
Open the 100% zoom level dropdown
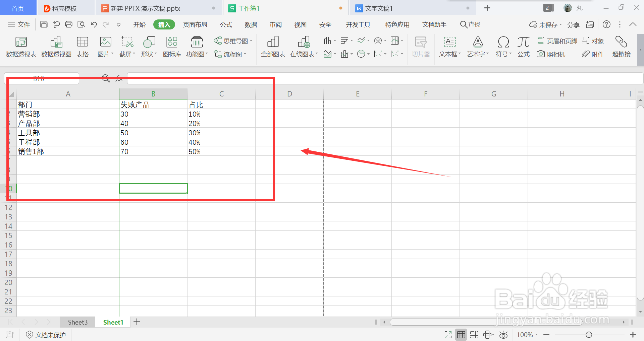click(527, 335)
